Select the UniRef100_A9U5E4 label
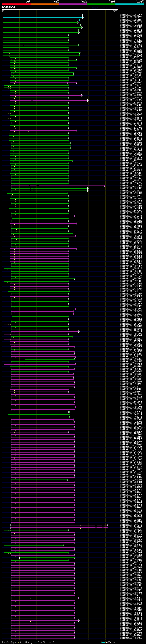The height and width of the screenshot is (644, 146). point(131,364)
